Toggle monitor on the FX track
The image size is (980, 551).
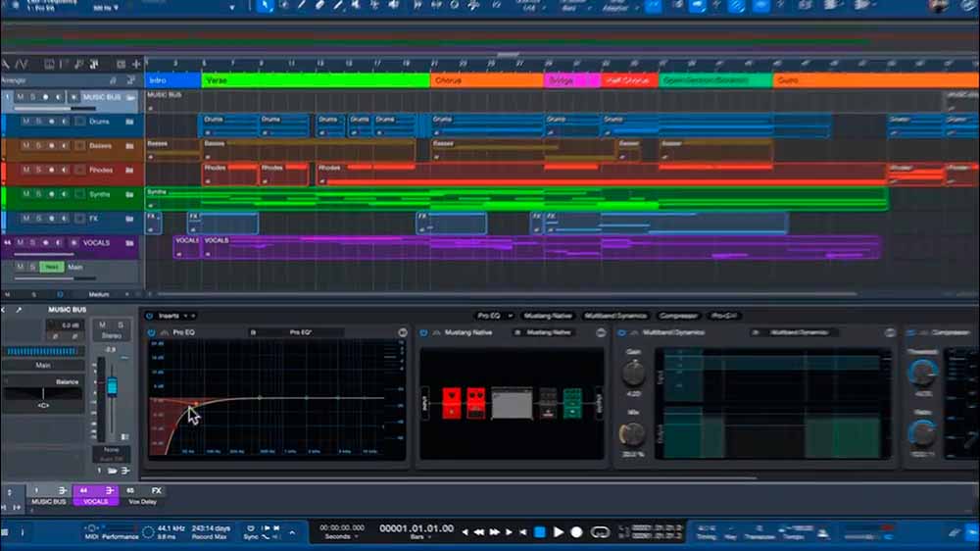click(65, 219)
